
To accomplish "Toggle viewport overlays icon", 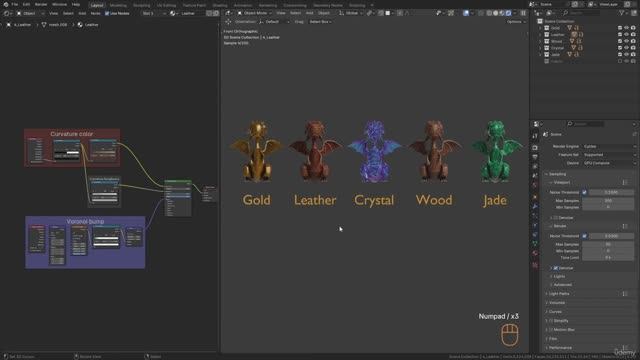I will pyautogui.click(x=466, y=13).
